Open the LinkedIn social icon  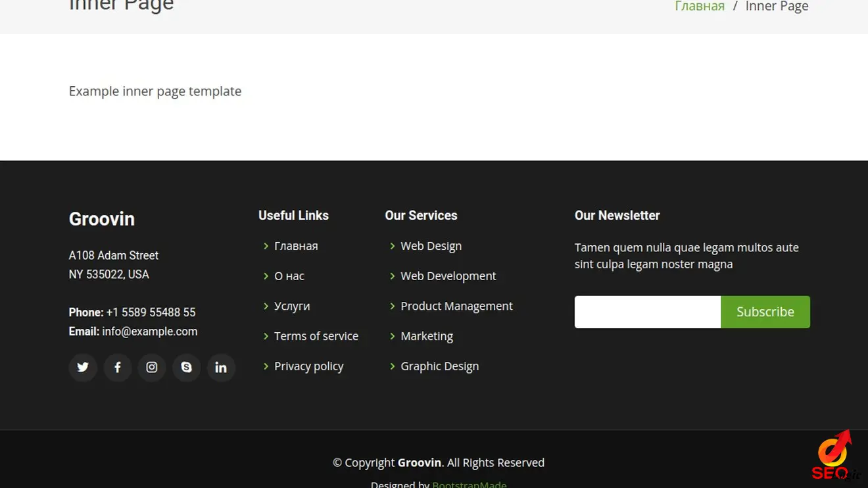221,368
